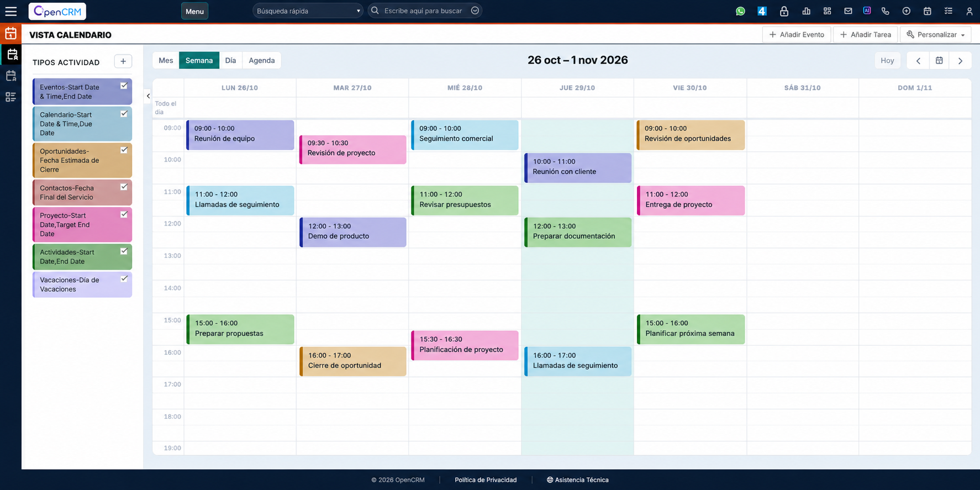Image resolution: width=980 pixels, height=490 pixels.
Task: Toggle the Vacaciones-Día de Vacaciones checkbox
Action: 124,278
